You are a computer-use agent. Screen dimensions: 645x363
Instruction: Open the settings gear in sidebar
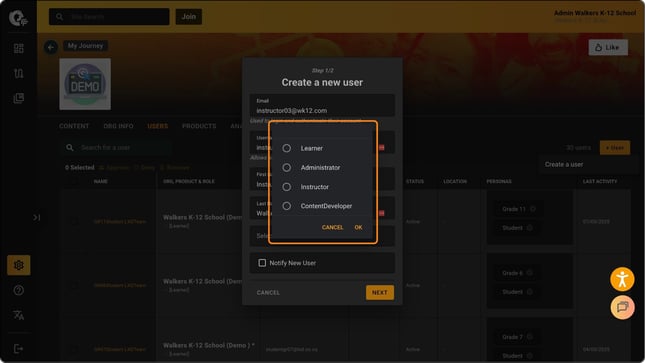(19, 265)
